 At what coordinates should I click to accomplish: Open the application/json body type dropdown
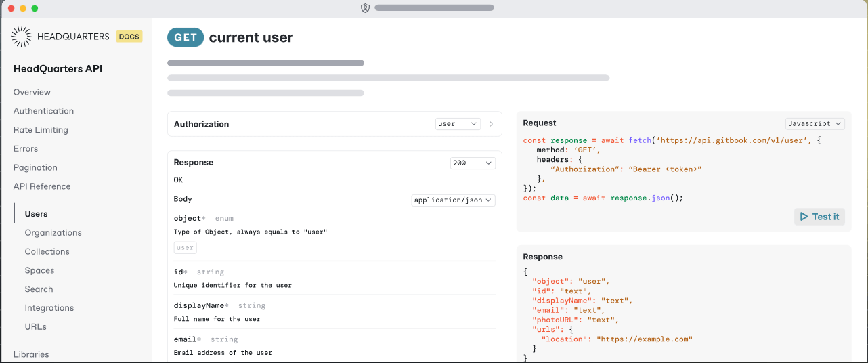(x=453, y=200)
